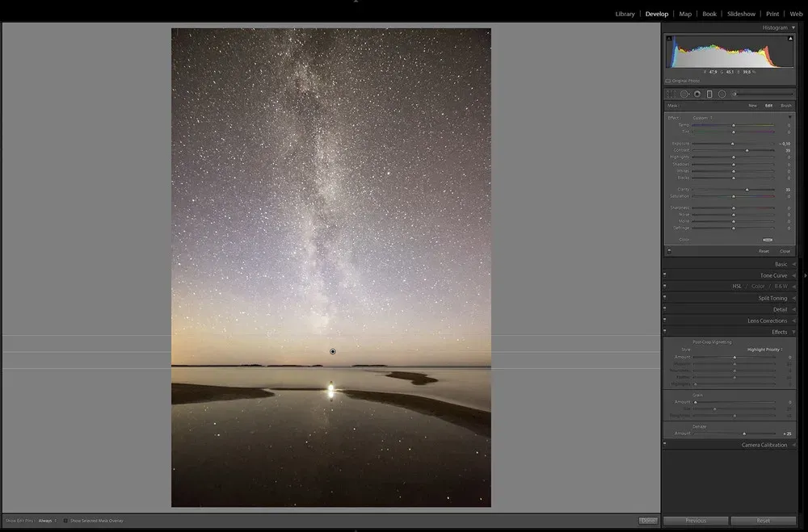
Task: Click the histogram graph area
Action: (730, 52)
